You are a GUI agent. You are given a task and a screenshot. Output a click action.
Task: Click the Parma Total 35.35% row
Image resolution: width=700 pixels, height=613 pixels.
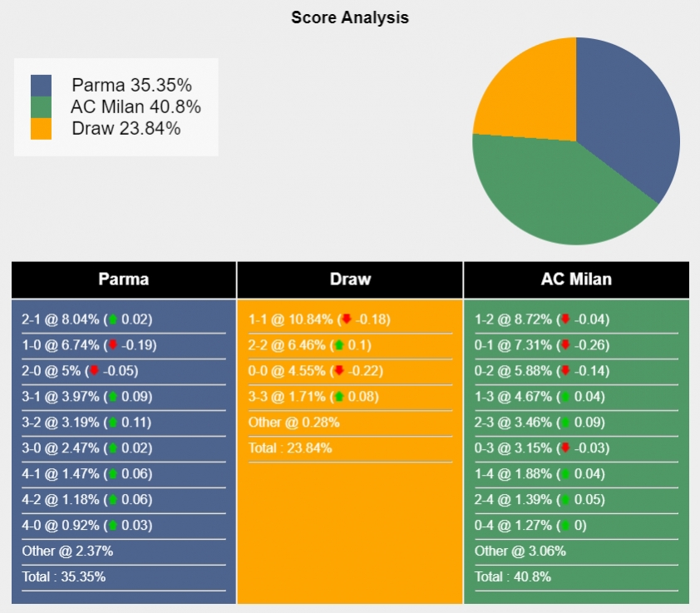[124, 576]
